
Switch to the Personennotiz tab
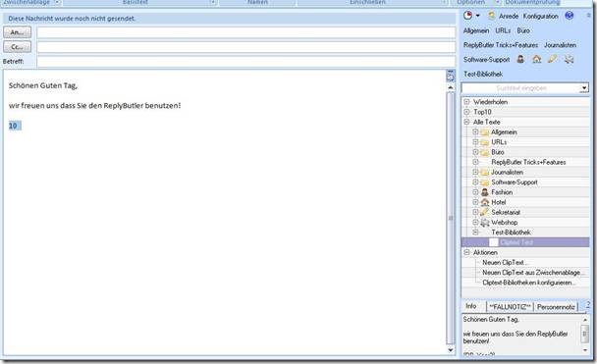click(x=556, y=306)
